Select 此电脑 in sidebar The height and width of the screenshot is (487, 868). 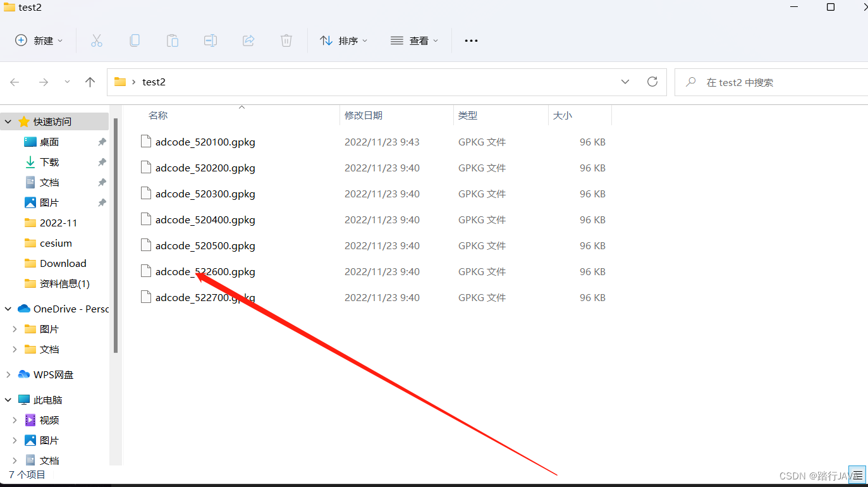[x=48, y=400]
